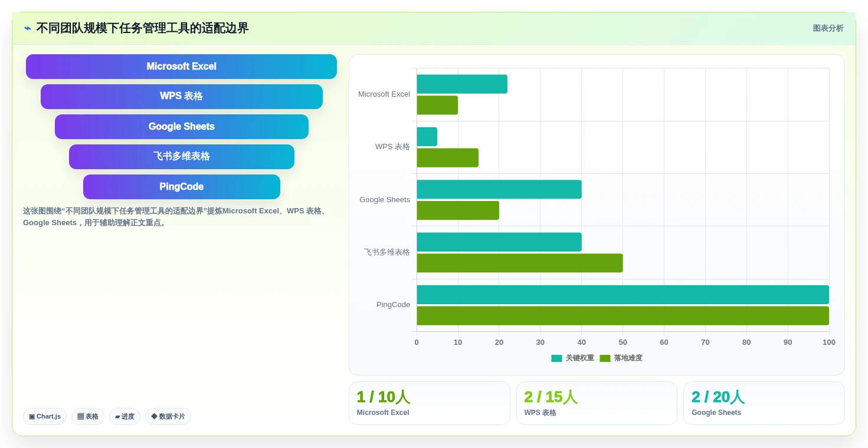Click the 落地难度 legend text
Image resolution: width=868 pixels, height=448 pixels.
tap(628, 358)
